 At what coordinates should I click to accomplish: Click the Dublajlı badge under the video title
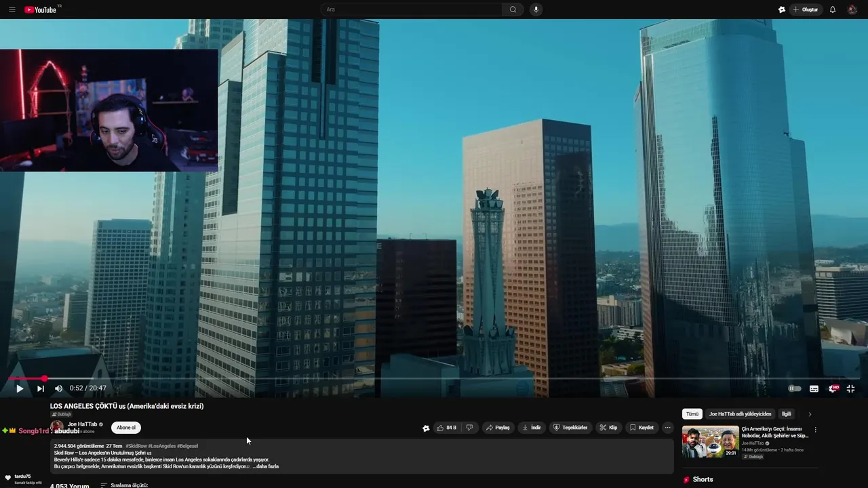[62, 414]
